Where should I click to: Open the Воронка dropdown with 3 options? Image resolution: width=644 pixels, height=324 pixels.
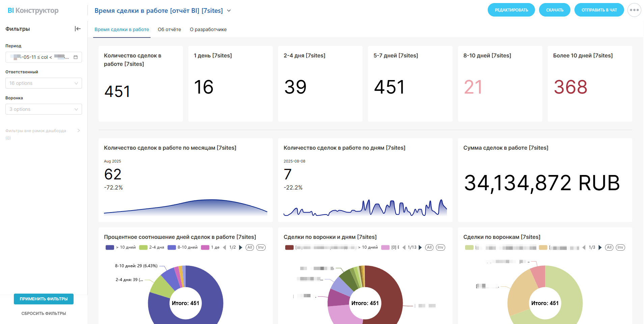click(44, 109)
